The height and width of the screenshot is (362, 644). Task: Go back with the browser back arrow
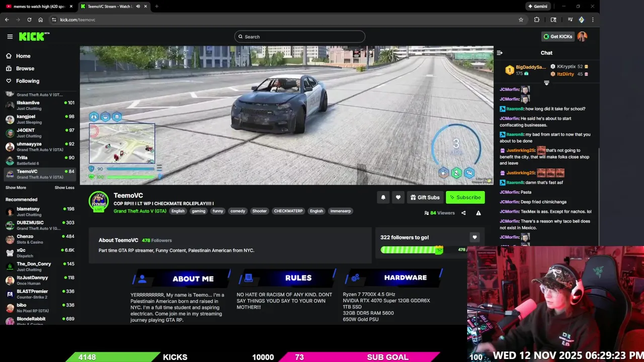click(x=7, y=20)
